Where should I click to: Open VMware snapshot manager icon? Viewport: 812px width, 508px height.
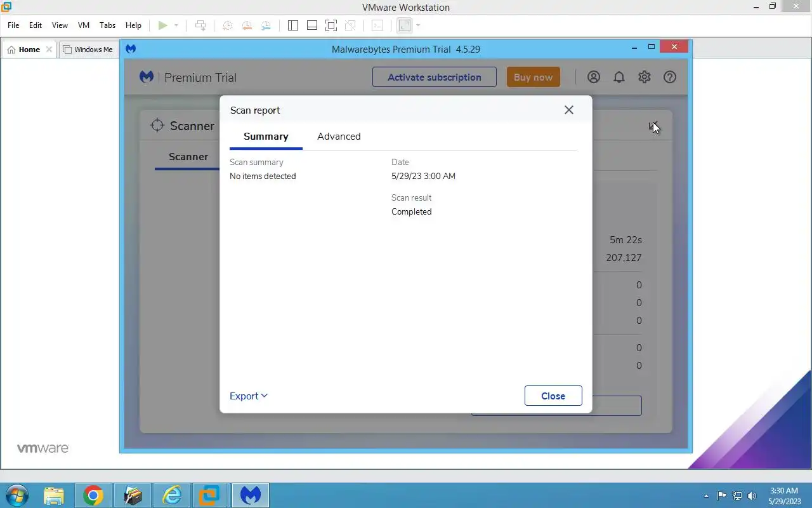266,25
